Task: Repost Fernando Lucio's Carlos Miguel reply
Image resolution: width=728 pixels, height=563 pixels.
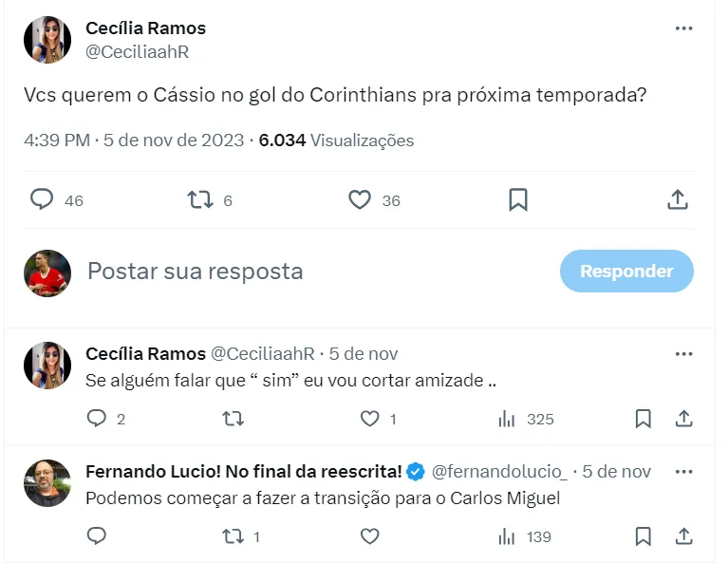Action: 233,536
